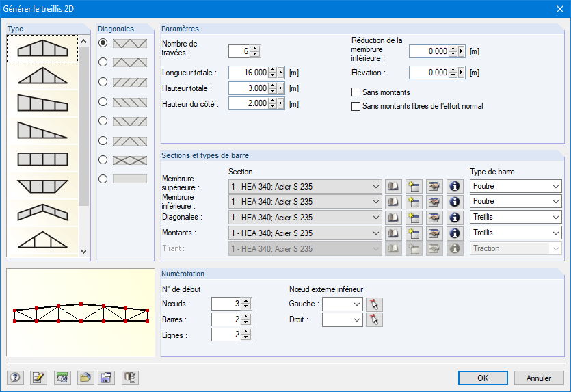
Task: Expand Membrure supérieure section dropdown
Action: 376,187
